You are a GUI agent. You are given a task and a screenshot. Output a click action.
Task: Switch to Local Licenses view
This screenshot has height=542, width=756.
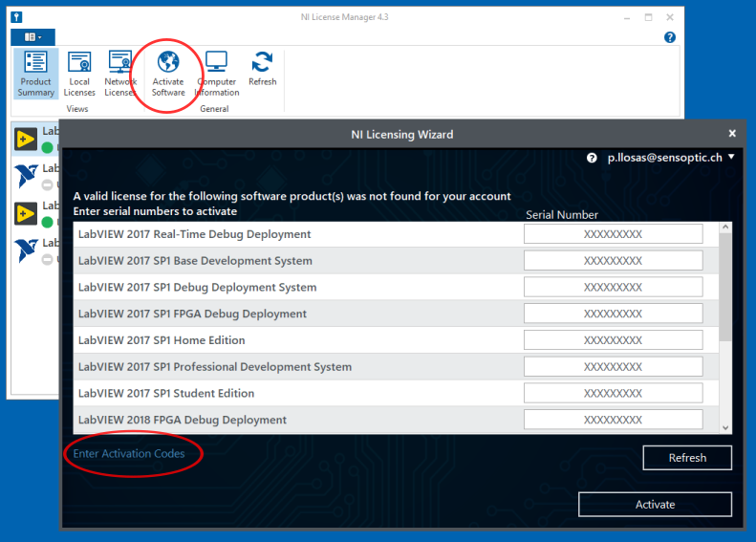pos(79,74)
